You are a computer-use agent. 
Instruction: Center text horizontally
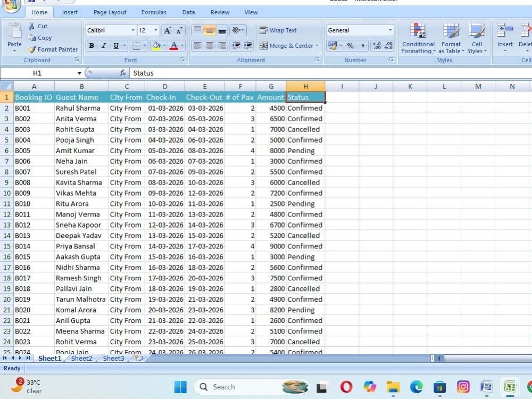(x=210, y=45)
